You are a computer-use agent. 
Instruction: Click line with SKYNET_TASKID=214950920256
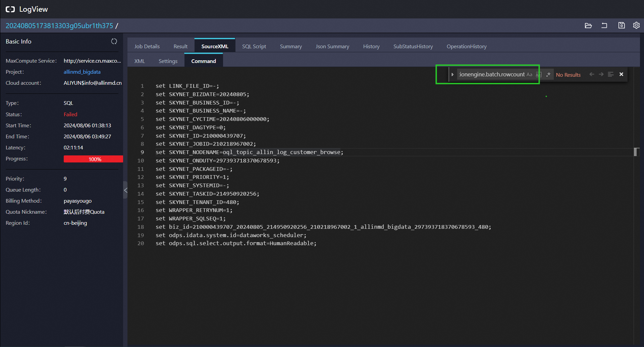[207, 194]
